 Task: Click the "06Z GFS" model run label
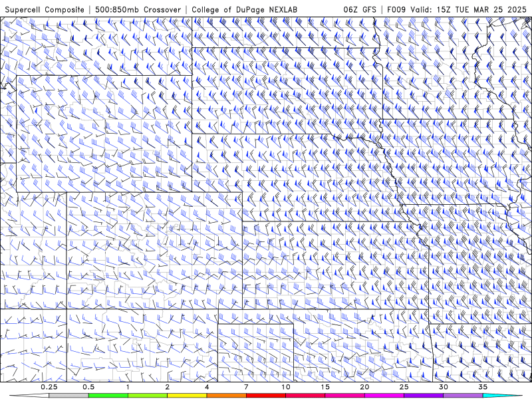click(360, 9)
